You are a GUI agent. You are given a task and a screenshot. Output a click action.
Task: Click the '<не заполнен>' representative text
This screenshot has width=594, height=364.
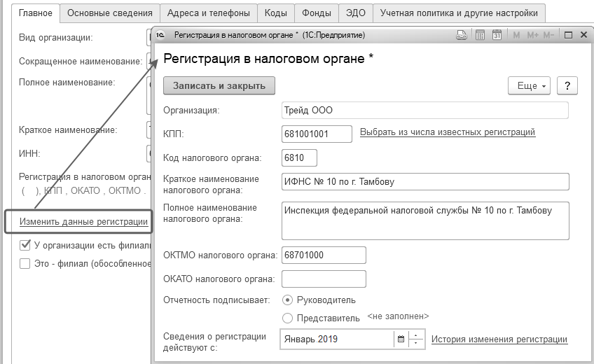click(x=398, y=316)
